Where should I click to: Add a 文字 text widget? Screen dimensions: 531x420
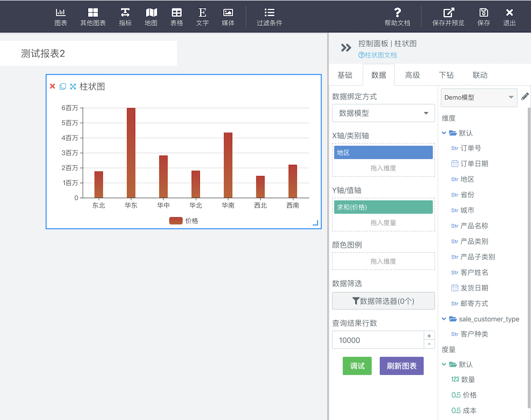tap(202, 17)
